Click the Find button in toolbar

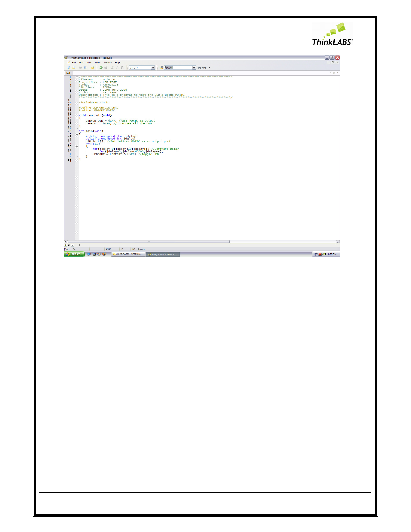202,68
